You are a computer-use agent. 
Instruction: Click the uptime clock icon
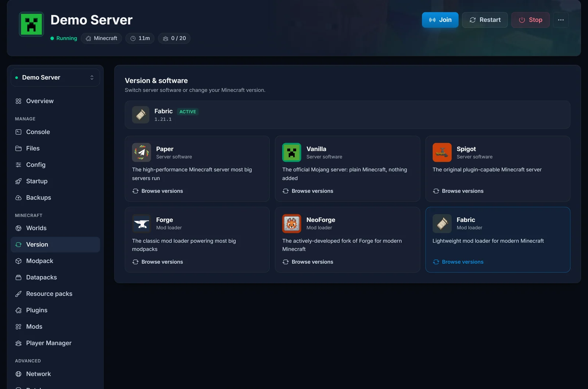[133, 38]
